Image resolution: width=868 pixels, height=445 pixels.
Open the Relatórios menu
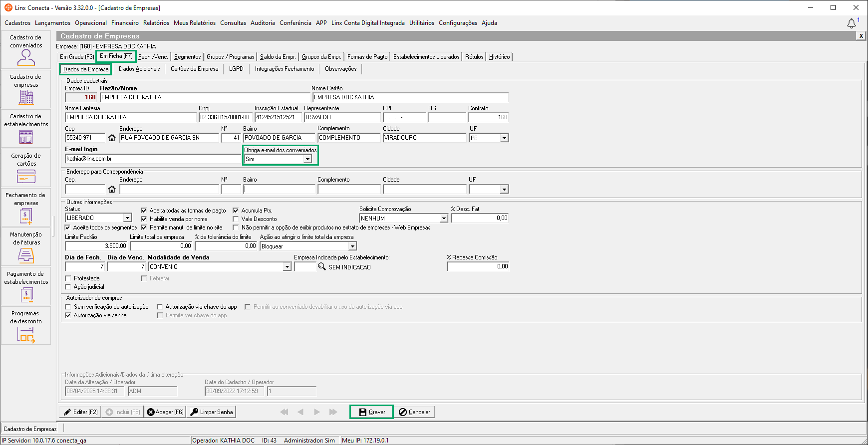(x=156, y=23)
